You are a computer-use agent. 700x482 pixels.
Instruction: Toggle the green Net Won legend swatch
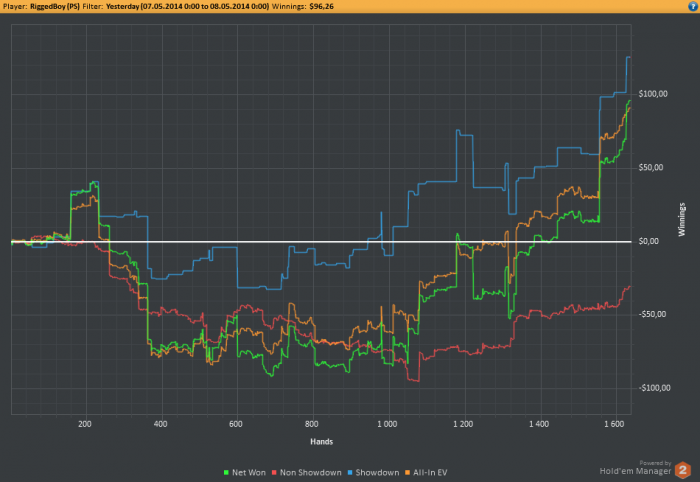(x=226, y=473)
